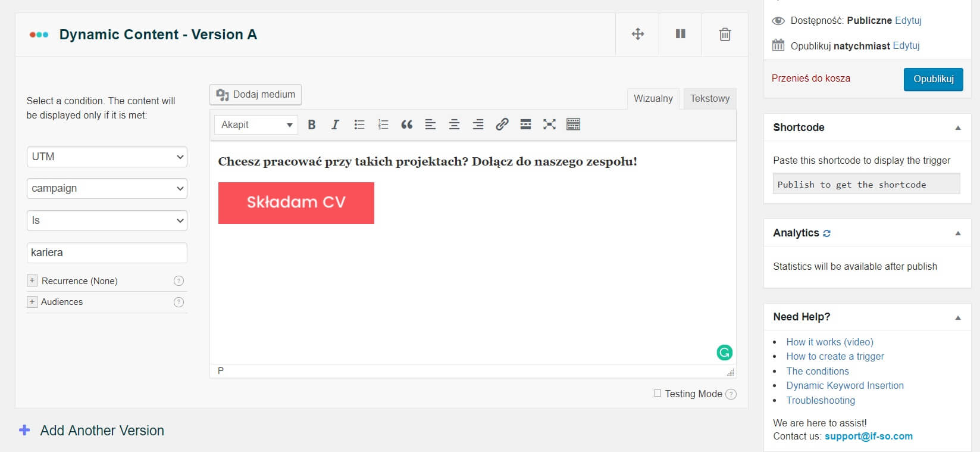The width and height of the screenshot is (980, 452).
Task: Pause Version A with the pause icon
Action: click(x=681, y=34)
